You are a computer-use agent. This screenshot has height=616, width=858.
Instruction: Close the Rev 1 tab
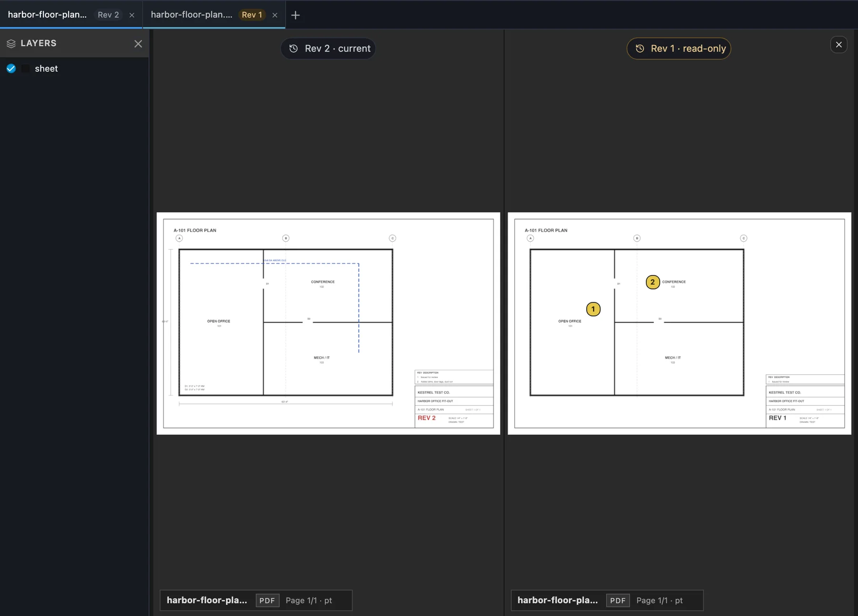point(275,15)
